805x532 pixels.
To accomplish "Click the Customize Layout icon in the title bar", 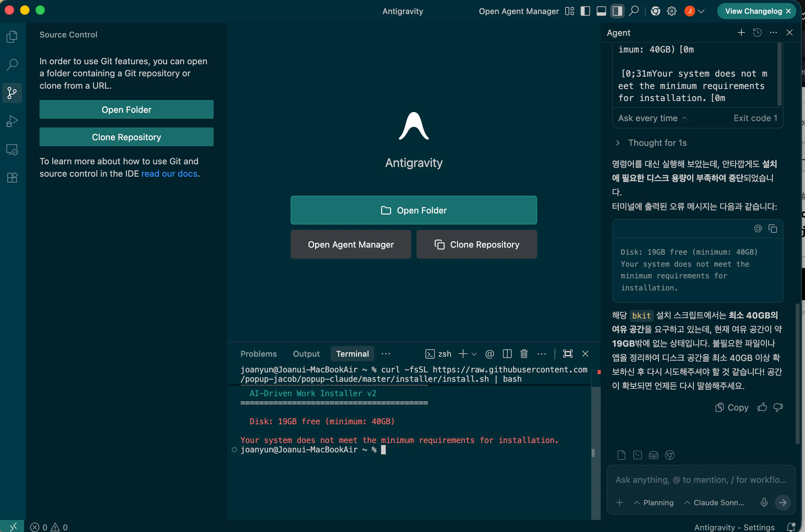I will [569, 11].
